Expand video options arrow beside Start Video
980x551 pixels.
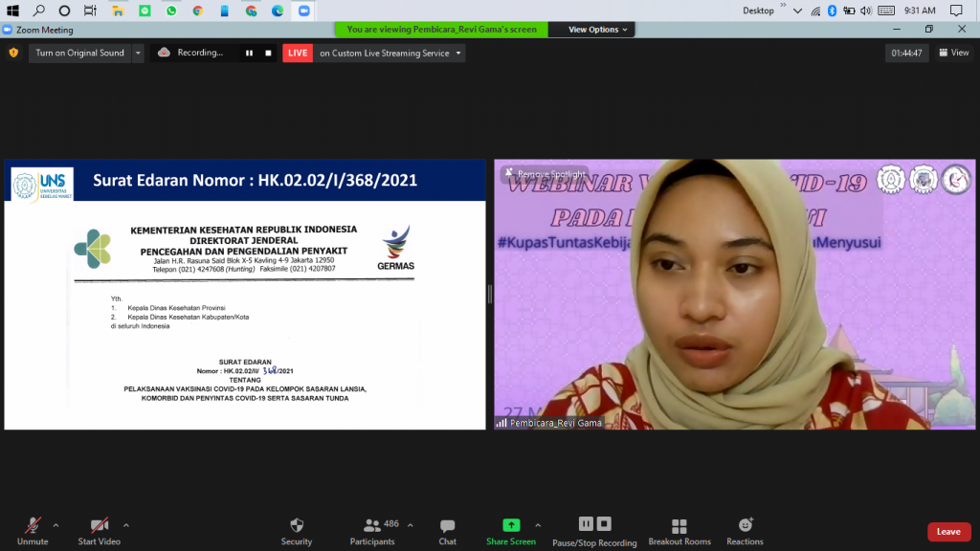coord(126,525)
